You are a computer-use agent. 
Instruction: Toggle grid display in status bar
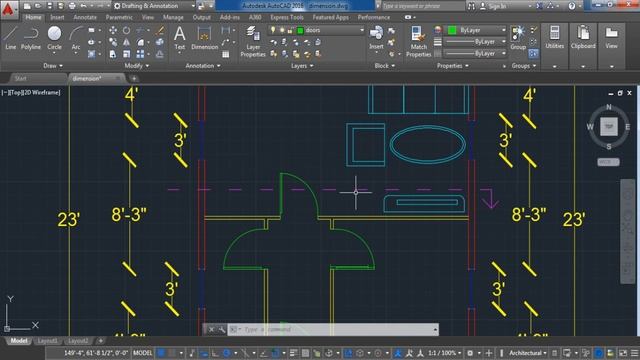[x=162, y=353]
